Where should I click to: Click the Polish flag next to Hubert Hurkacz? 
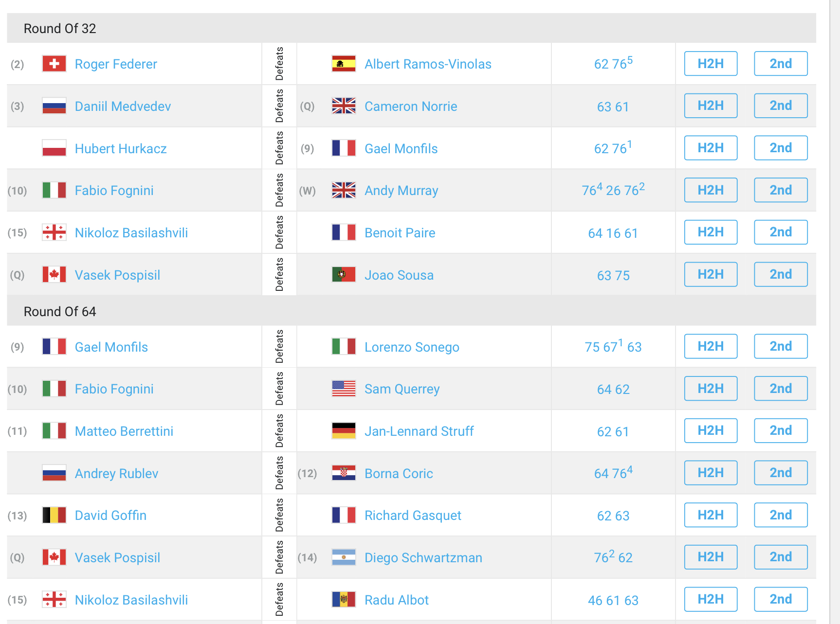(x=54, y=148)
